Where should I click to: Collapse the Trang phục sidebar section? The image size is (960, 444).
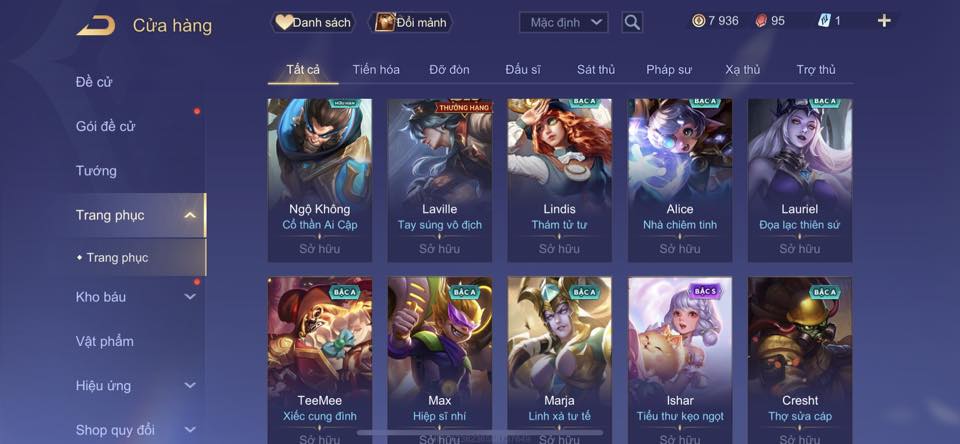point(190,215)
